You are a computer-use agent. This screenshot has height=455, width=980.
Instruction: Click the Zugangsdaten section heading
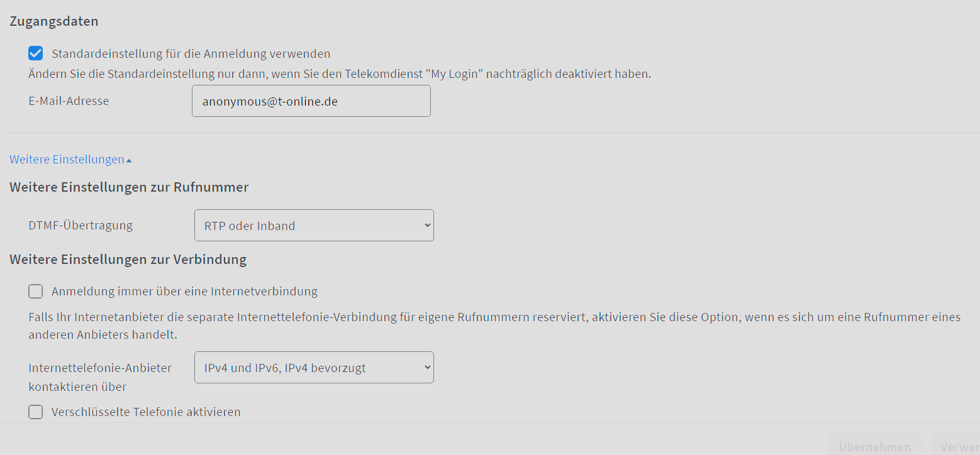coord(54,21)
